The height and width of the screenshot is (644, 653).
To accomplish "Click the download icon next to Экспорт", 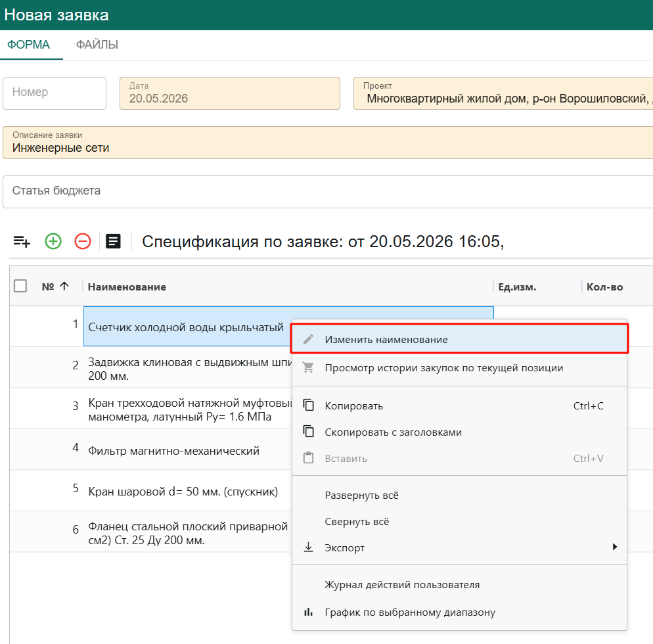I will click(309, 547).
